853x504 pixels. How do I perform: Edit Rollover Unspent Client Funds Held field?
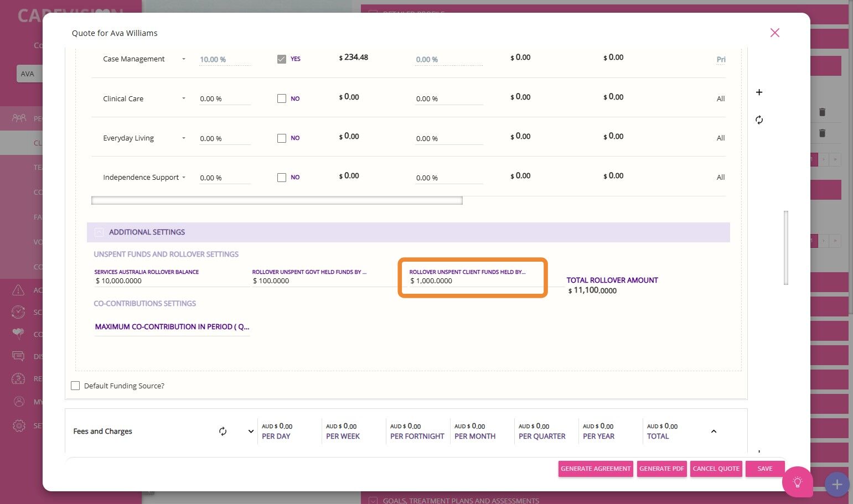click(474, 281)
